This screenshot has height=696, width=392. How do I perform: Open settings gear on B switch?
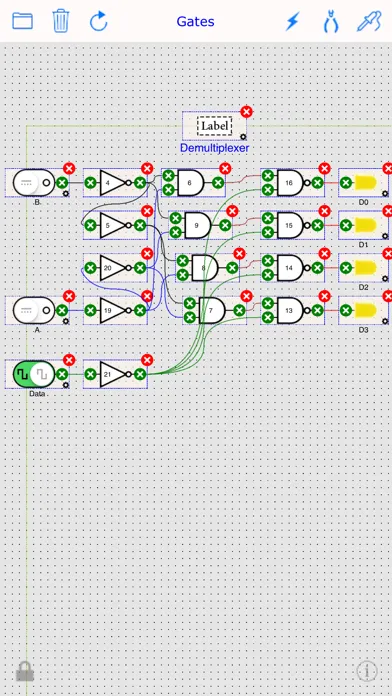pos(66,194)
